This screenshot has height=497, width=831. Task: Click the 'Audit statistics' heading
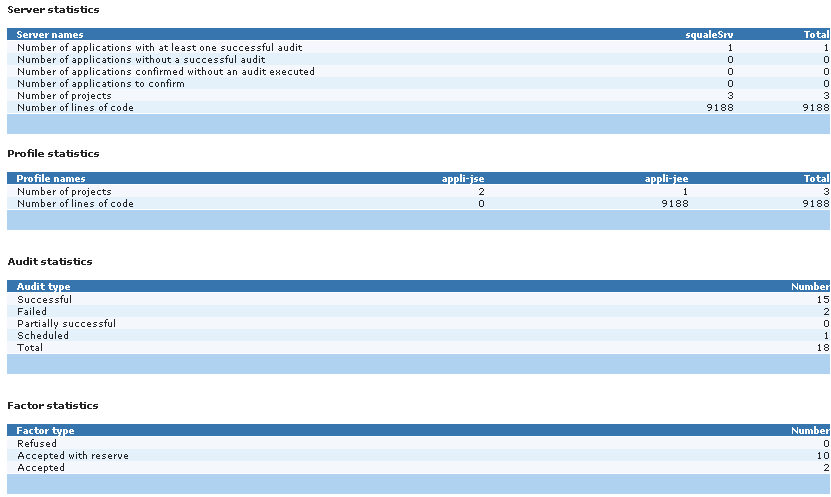(x=50, y=262)
